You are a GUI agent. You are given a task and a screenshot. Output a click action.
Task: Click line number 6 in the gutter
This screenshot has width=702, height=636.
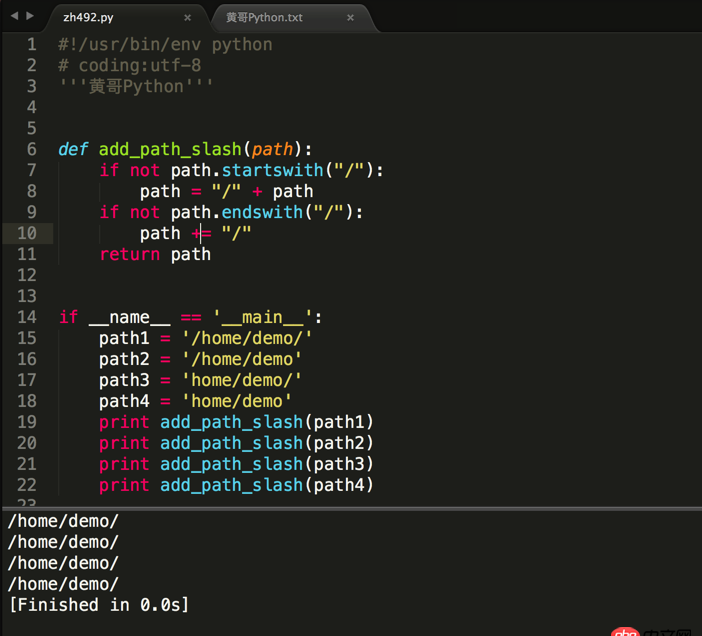32,149
